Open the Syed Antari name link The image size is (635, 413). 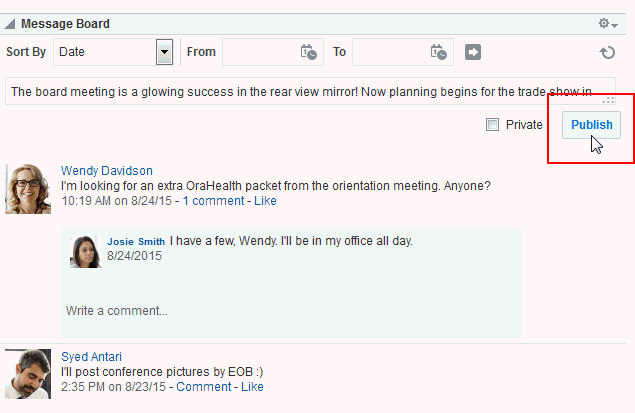(91, 357)
